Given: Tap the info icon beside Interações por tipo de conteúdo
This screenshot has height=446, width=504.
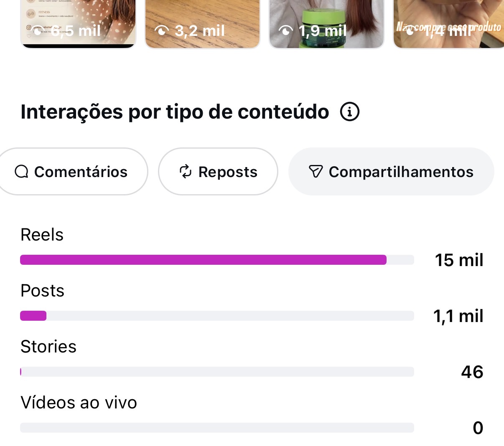Looking at the screenshot, I should tap(350, 112).
